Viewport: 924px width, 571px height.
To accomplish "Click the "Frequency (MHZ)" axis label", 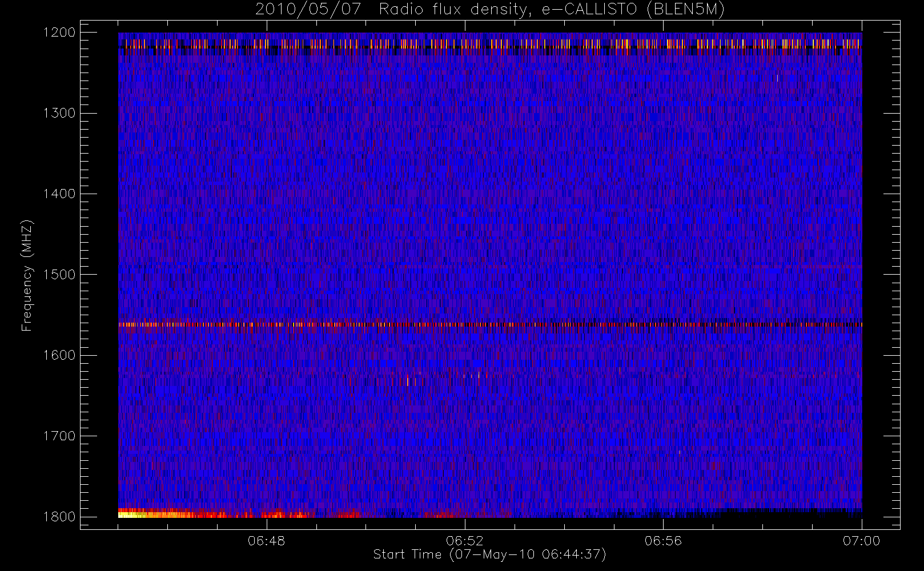I will (x=27, y=275).
